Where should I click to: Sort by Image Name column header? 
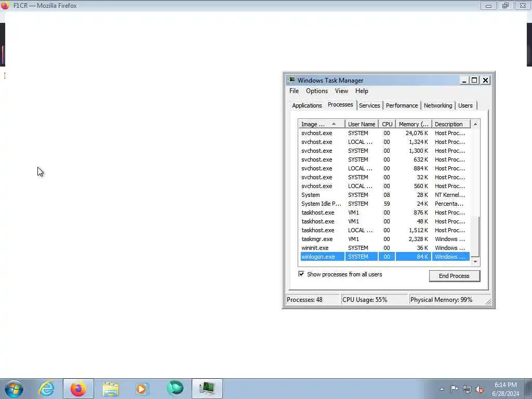click(x=322, y=124)
